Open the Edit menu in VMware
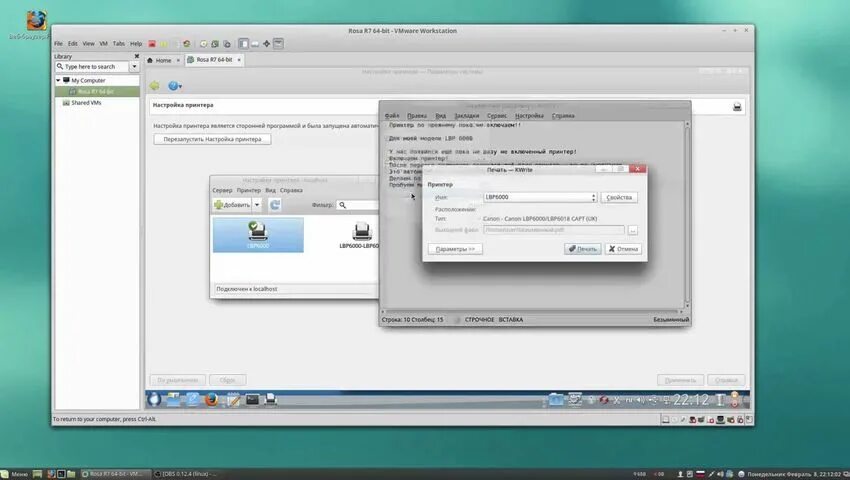 point(73,43)
